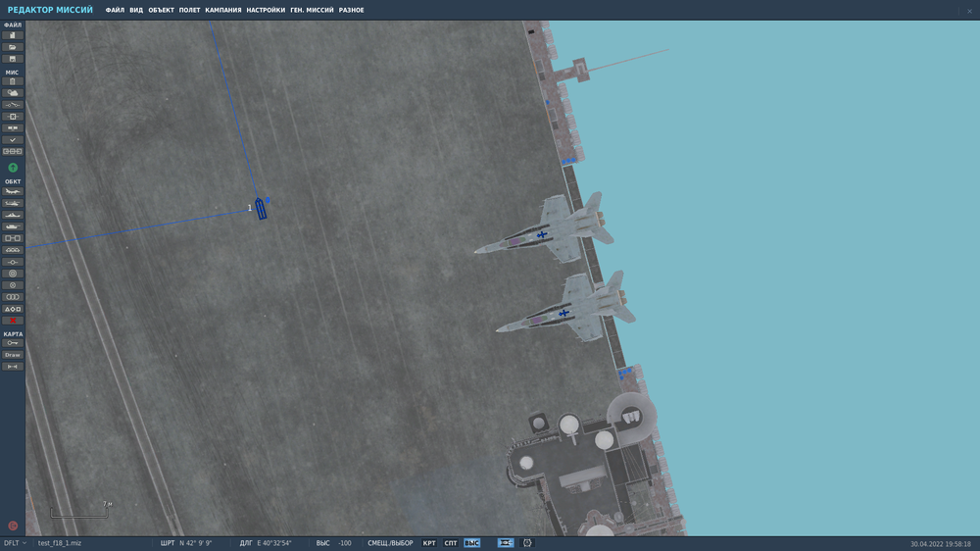The width and height of the screenshot is (980, 551).
Task: Select the navigation point tool icon
Action: (13, 262)
